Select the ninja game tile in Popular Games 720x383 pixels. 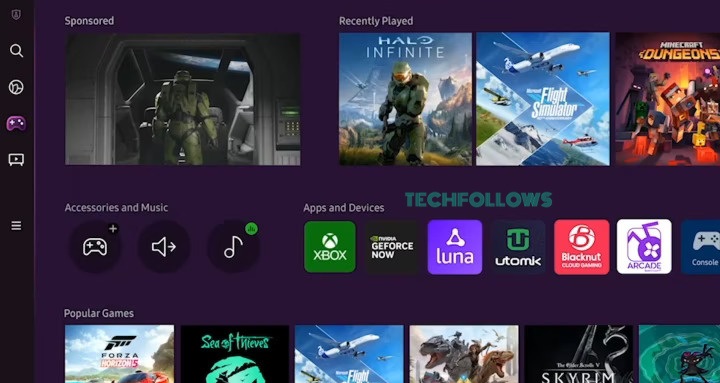pyautogui.click(x=679, y=354)
